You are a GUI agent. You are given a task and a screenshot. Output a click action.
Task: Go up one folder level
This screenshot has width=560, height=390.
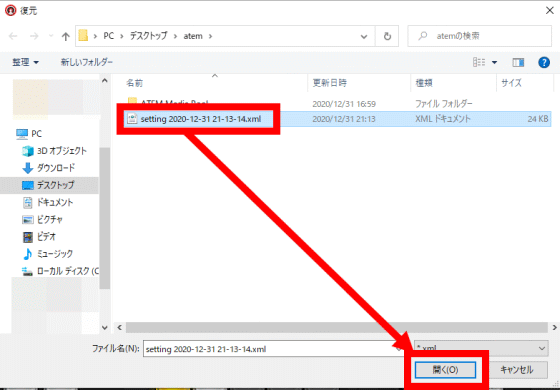[x=65, y=36]
